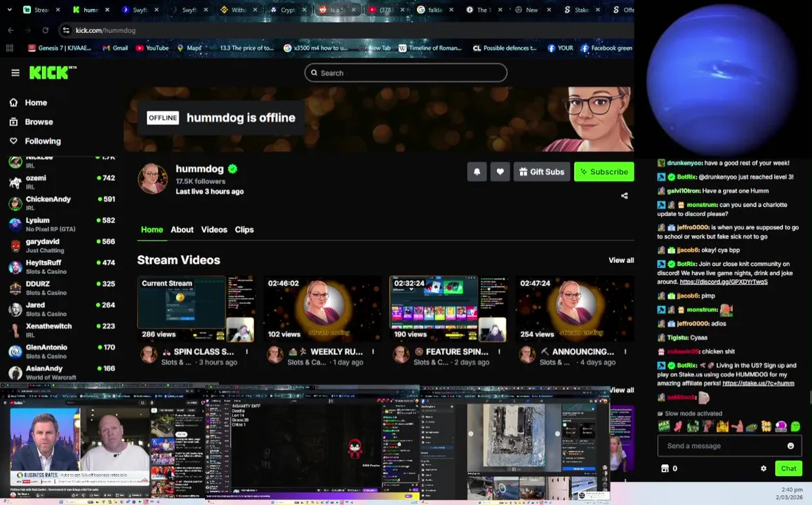Open ozemi channel in sidebar

click(x=62, y=182)
